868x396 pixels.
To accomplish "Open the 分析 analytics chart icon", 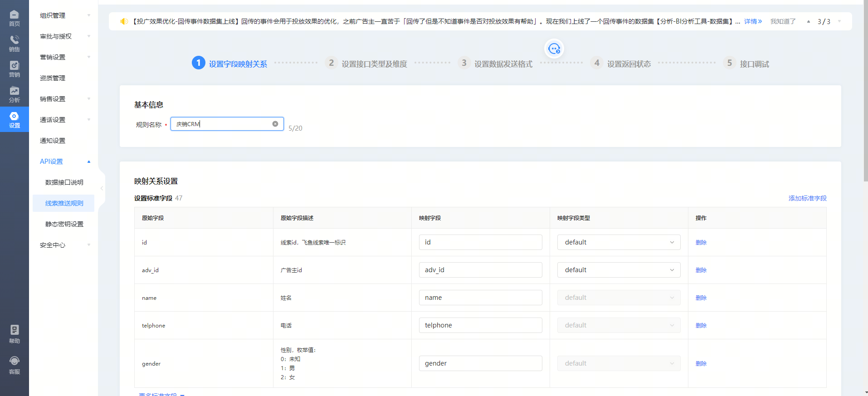I will (14, 94).
